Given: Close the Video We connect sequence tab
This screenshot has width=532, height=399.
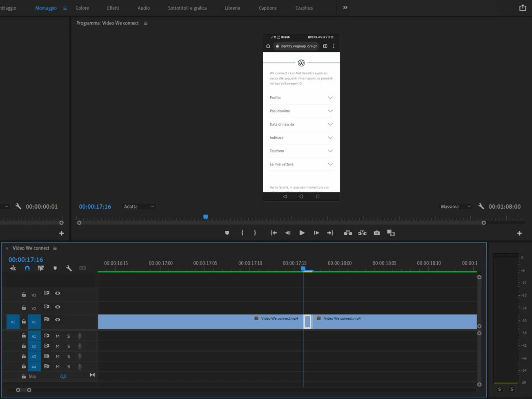Looking at the screenshot, I should click(7, 248).
